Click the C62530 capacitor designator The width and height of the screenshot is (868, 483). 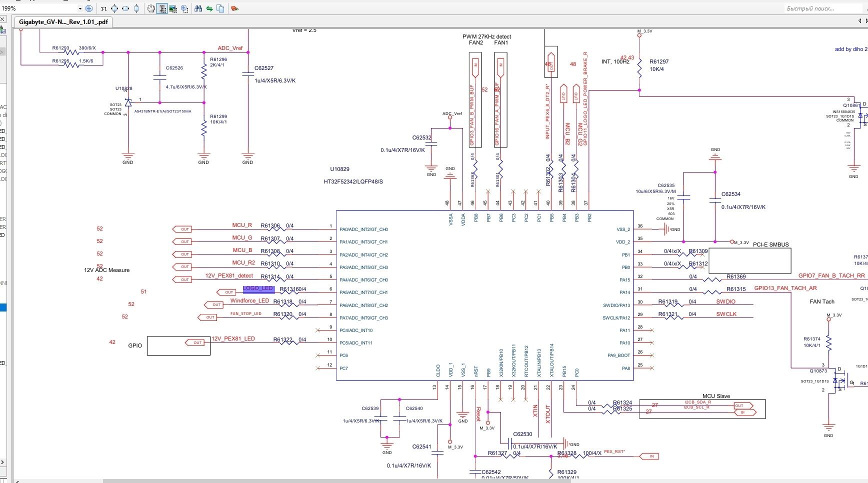point(522,434)
